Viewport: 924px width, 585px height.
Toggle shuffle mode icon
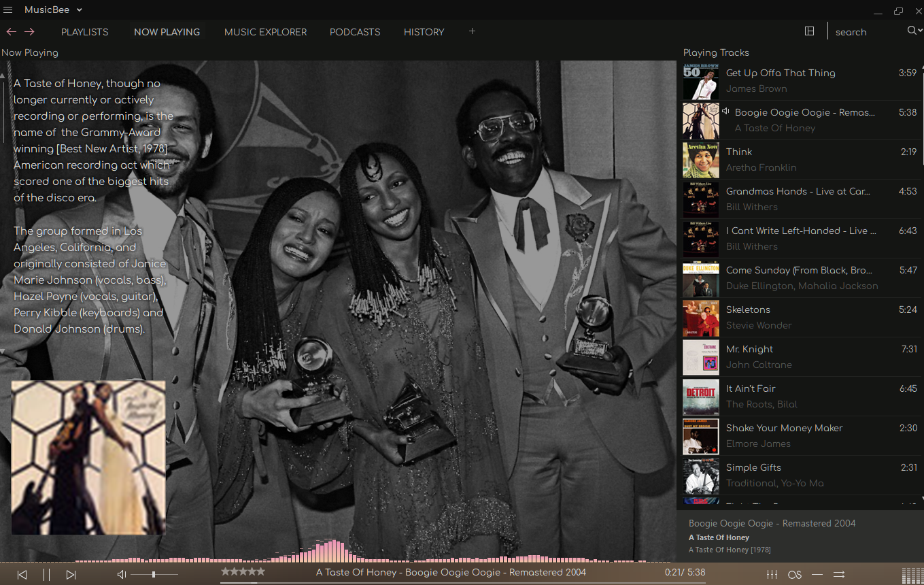839,575
